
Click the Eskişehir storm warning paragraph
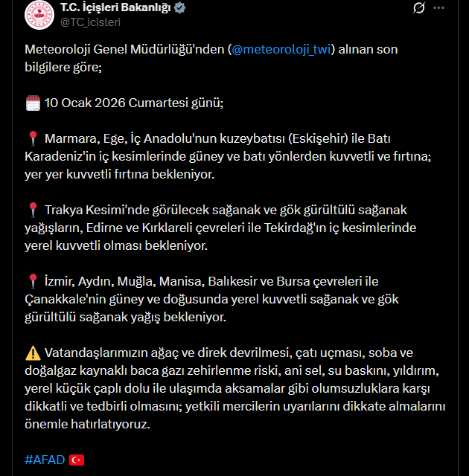point(228,156)
